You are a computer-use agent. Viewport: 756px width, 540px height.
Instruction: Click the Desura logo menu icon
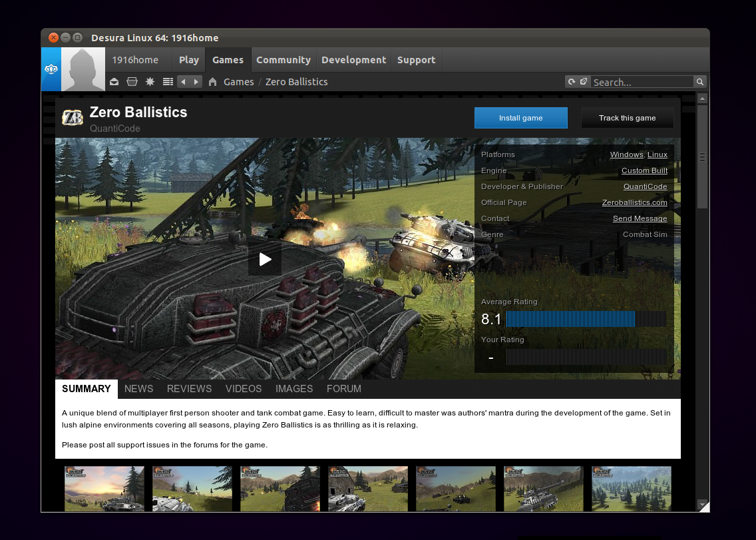[51, 69]
